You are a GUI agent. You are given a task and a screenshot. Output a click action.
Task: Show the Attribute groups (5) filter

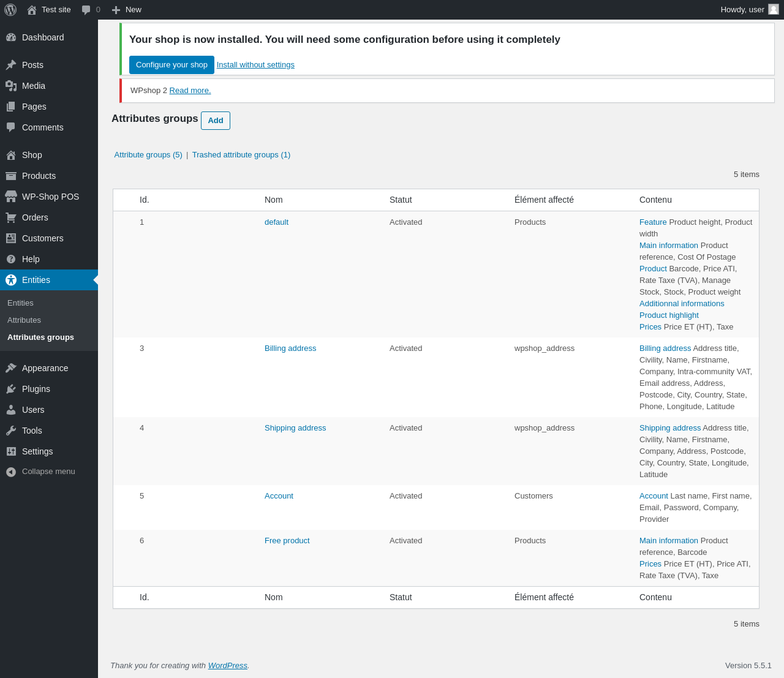pos(148,155)
